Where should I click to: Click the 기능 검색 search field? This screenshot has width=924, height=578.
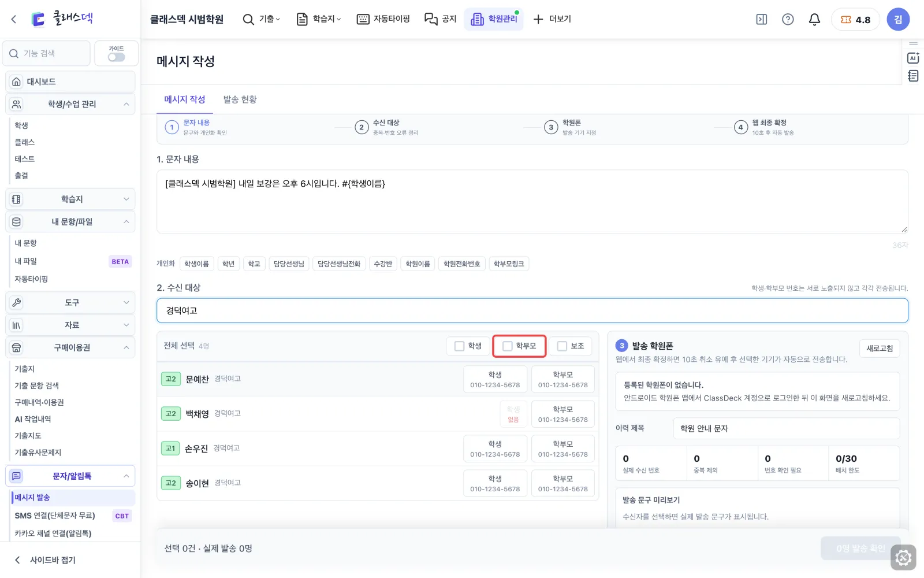[46, 53]
